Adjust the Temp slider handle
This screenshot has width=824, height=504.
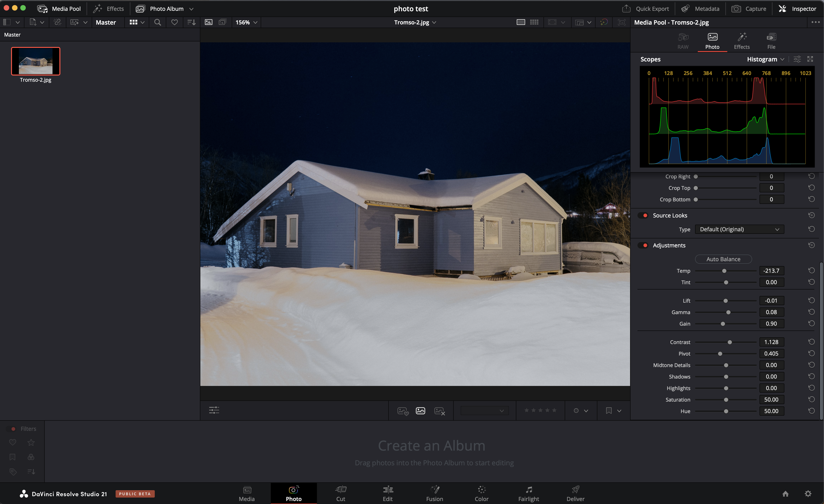click(724, 271)
